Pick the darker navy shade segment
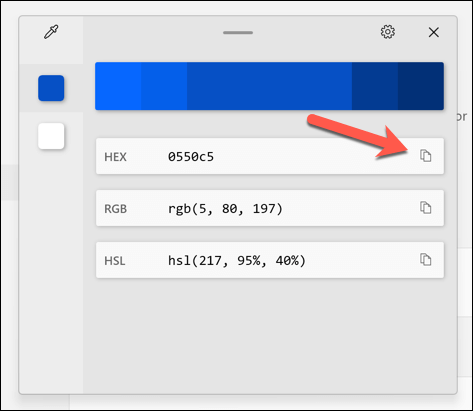This screenshot has width=473, height=411. pyautogui.click(x=375, y=86)
